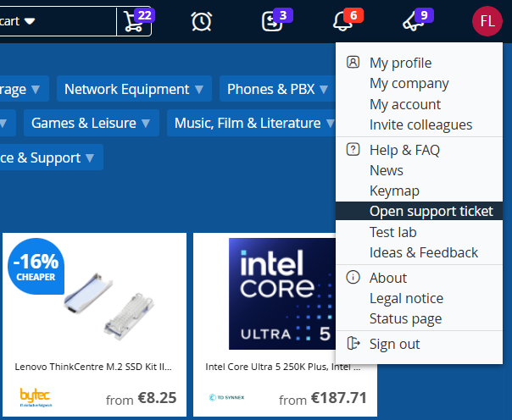Open the chat messages icon with badge 3
512x420 pixels.
pyautogui.click(x=273, y=21)
